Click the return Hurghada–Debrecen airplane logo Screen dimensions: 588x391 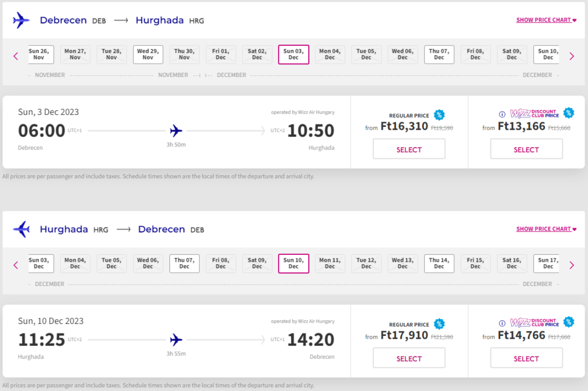click(x=21, y=229)
